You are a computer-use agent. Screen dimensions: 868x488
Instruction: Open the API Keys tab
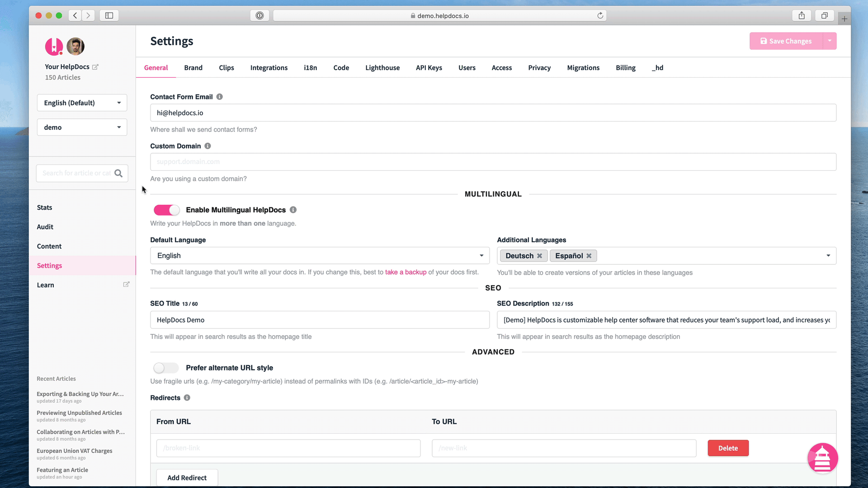coord(429,68)
